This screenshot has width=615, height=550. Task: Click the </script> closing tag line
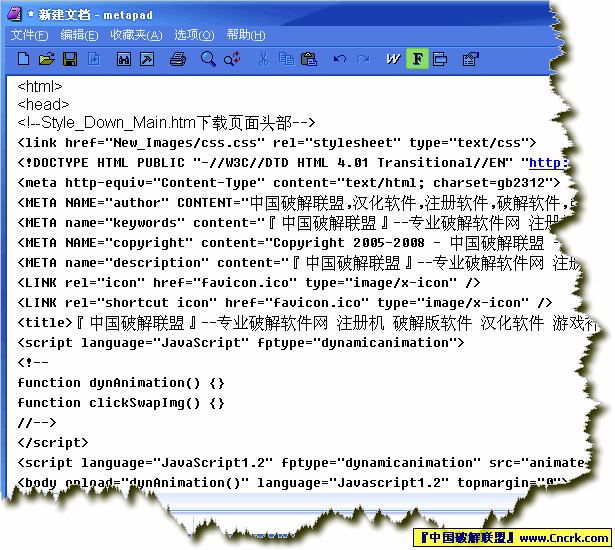(53, 443)
